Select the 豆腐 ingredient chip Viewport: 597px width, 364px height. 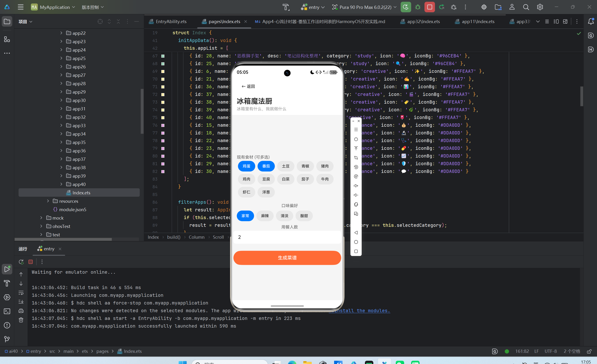266,179
